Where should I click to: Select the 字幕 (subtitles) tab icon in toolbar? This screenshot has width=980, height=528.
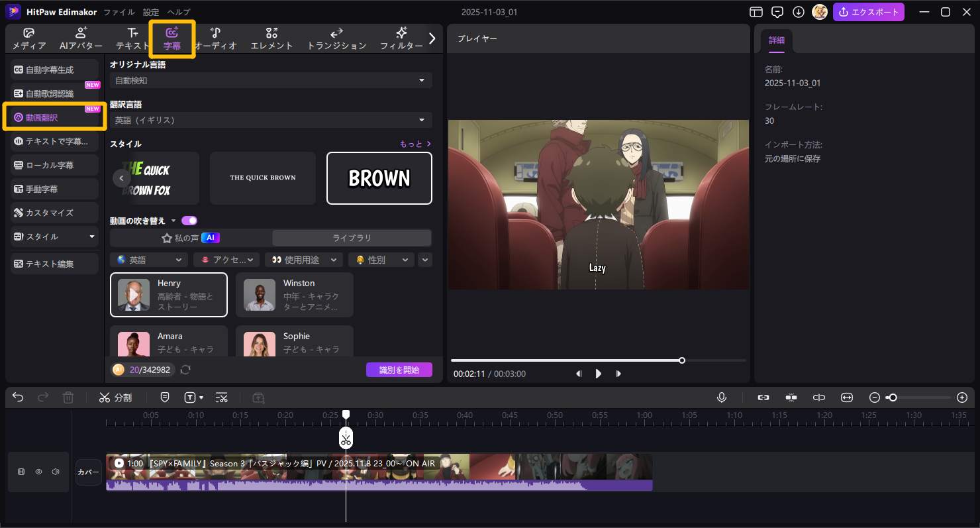[172, 38]
